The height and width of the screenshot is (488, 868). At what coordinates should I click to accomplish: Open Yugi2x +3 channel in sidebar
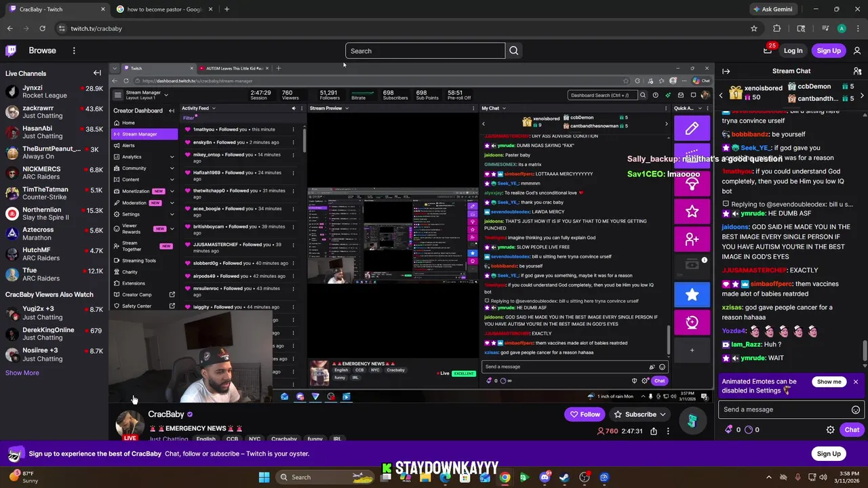click(54, 312)
